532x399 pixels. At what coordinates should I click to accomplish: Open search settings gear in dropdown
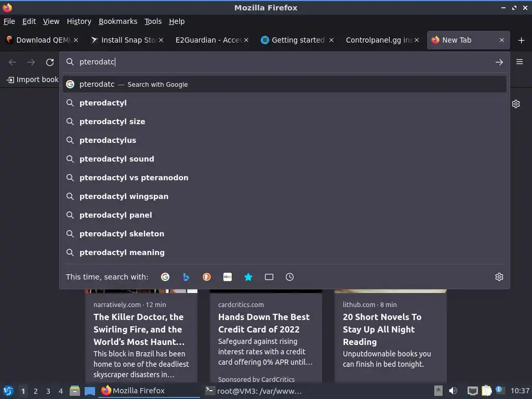coord(499,277)
